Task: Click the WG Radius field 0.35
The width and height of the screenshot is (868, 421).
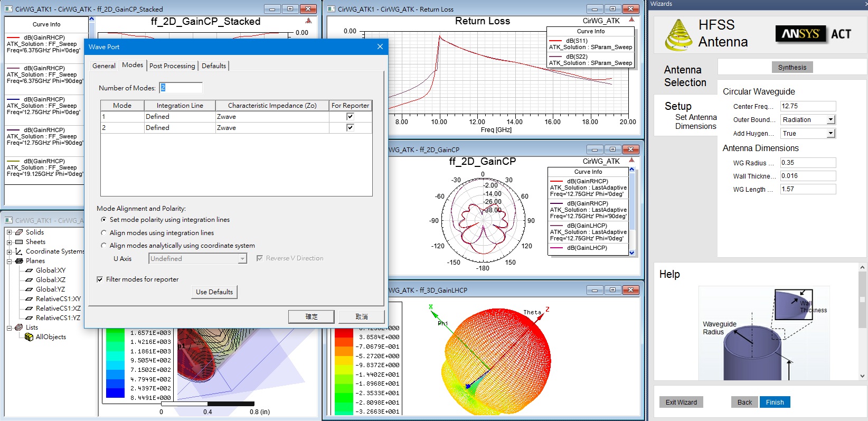Action: (x=808, y=163)
